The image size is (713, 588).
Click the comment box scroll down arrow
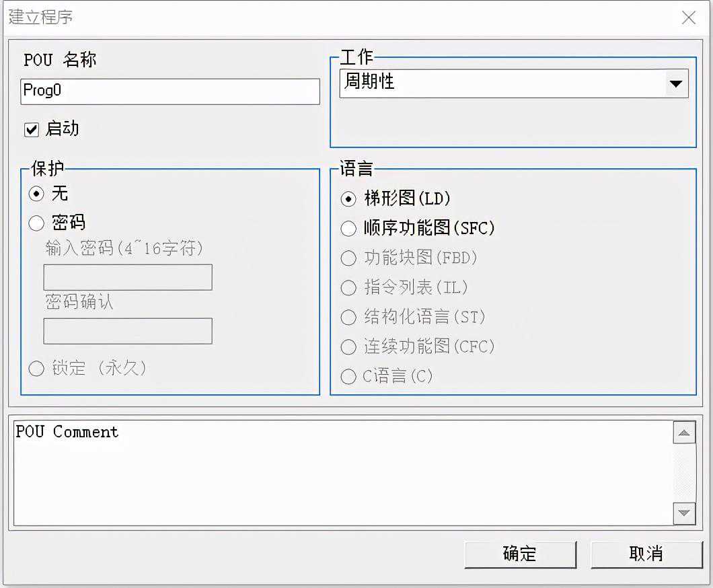pos(684,513)
